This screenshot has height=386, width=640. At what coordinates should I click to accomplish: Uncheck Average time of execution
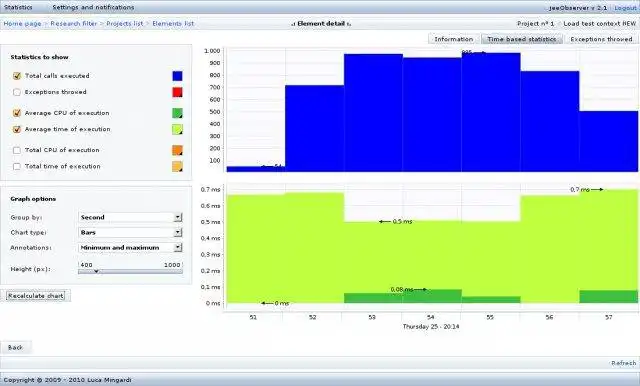tap(17, 129)
